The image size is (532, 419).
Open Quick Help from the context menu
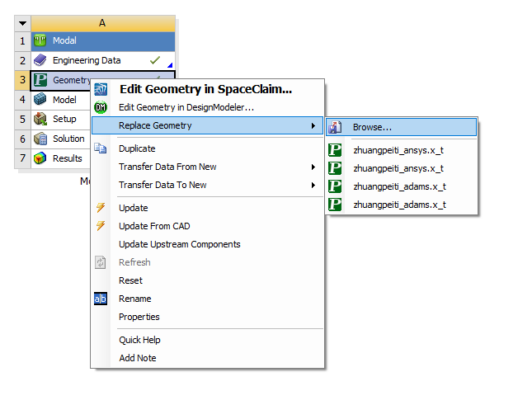click(x=207, y=340)
